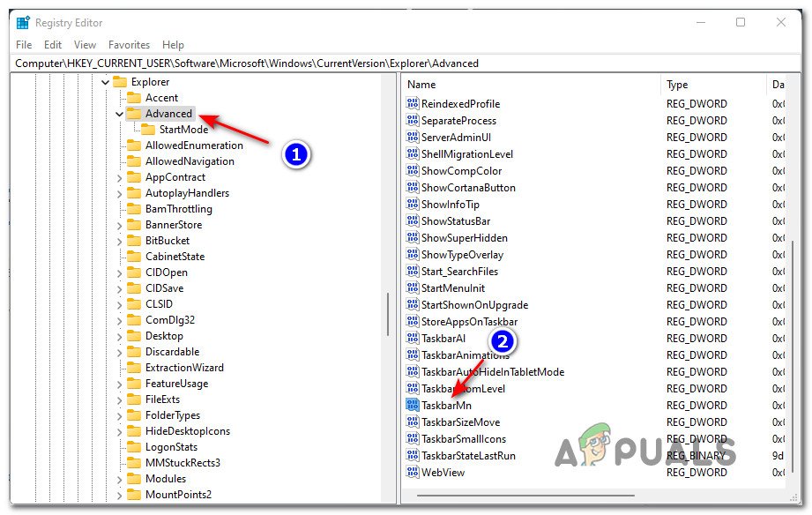Expand the Desktop registry key
Image resolution: width=812 pixels, height=515 pixels.
tap(119, 336)
